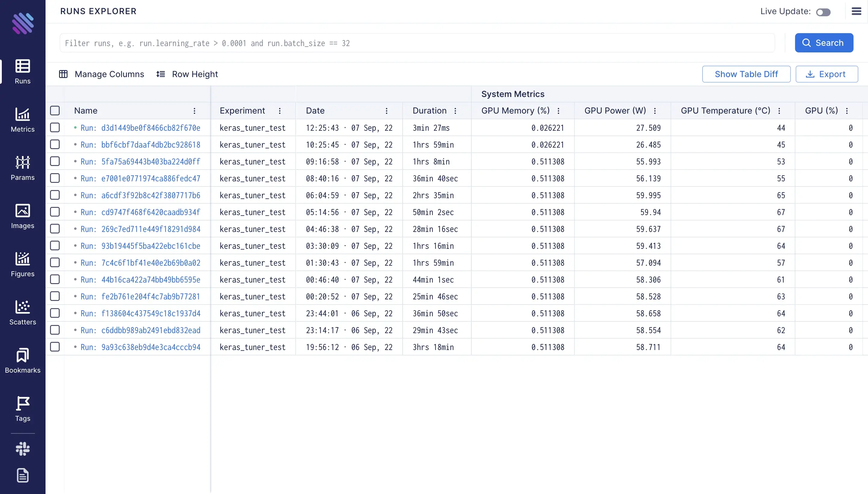Viewport: 868px width, 494px height.
Task: Click the System Metrics group header
Action: pos(513,94)
